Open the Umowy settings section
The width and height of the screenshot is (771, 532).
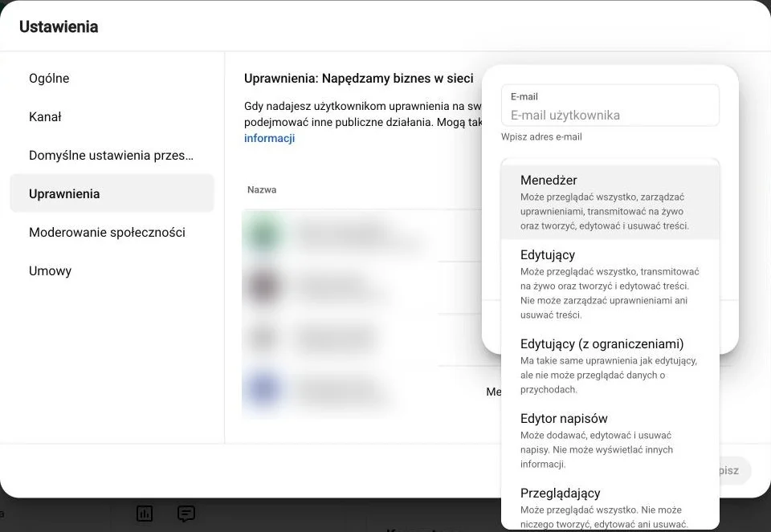click(112, 270)
